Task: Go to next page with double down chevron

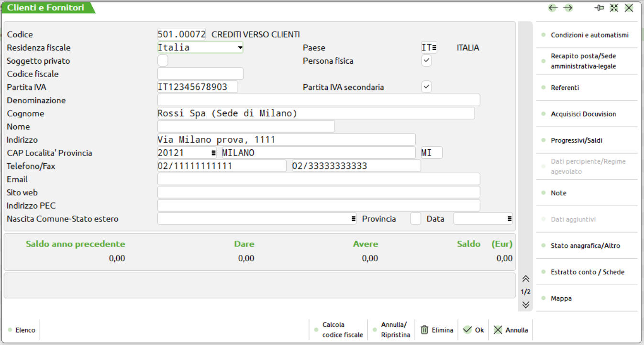Action: pyautogui.click(x=526, y=304)
